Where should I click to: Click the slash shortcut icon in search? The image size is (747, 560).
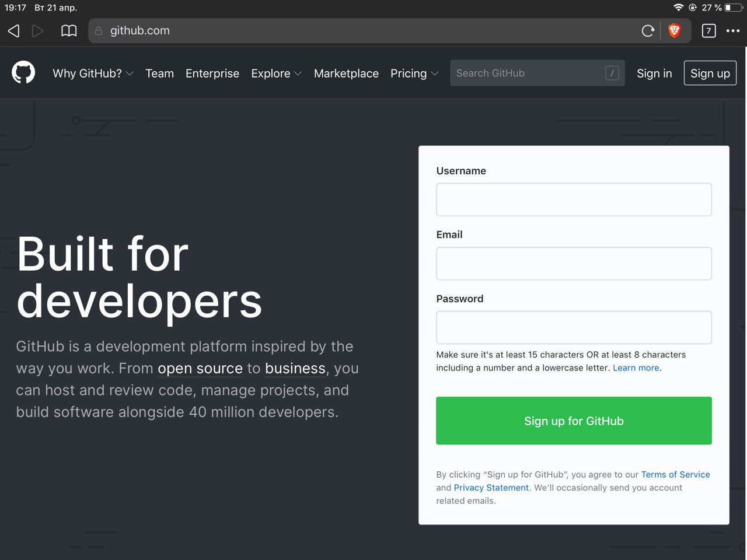click(612, 73)
